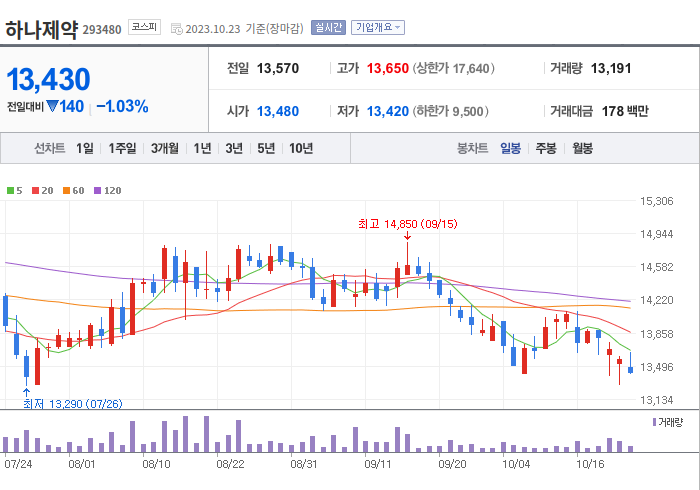Switch to 월봉 candlestick chart

coord(583,148)
